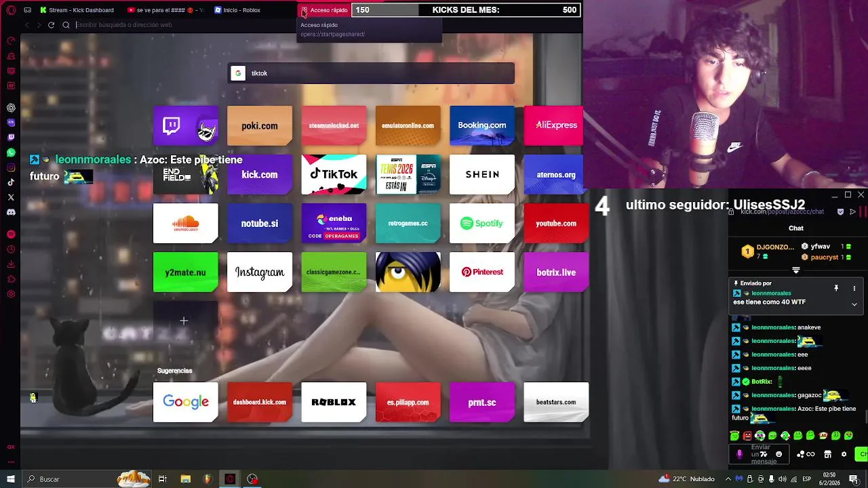The image size is (868, 488).
Task: Open steamunlocked.net speed dial tile
Action: click(x=334, y=125)
